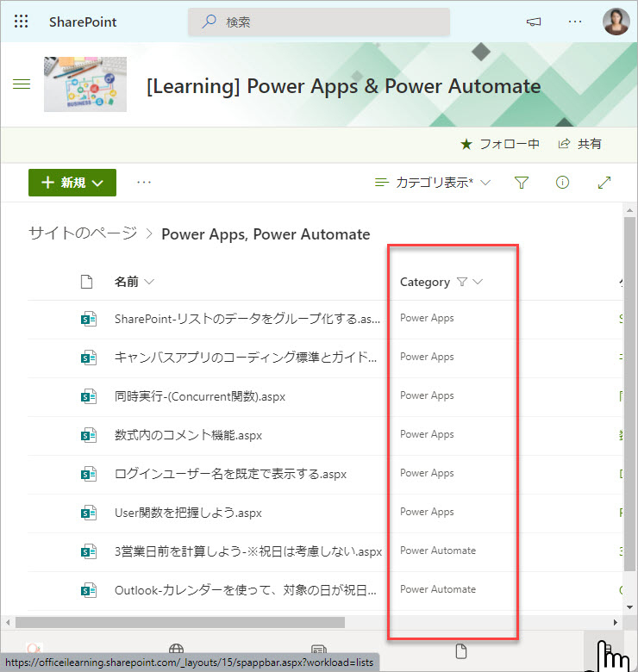The image size is (638, 672).
Task: Click file icon of ログインユーザー名 row
Action: [x=88, y=474]
